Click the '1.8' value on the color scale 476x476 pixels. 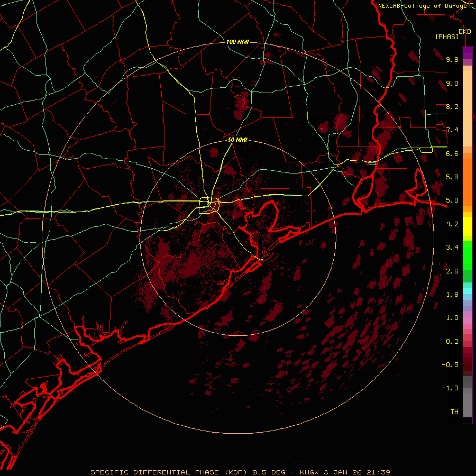point(452,295)
